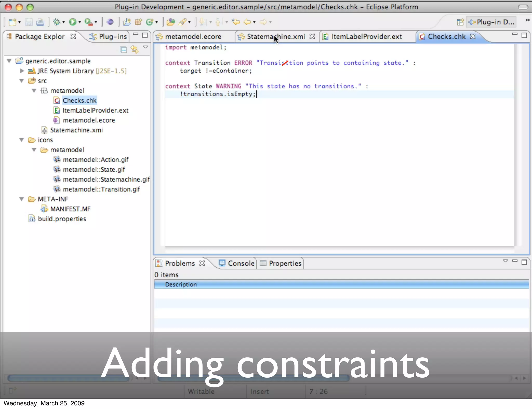532x409 pixels.
Task: Expand the JRE System Library node
Action: [22, 71]
